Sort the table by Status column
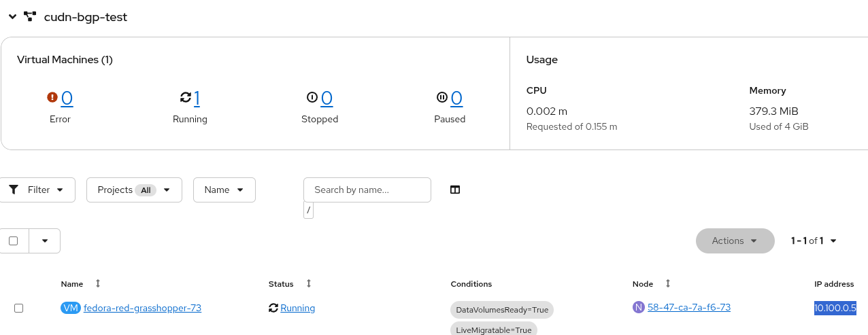 pyautogui.click(x=308, y=283)
